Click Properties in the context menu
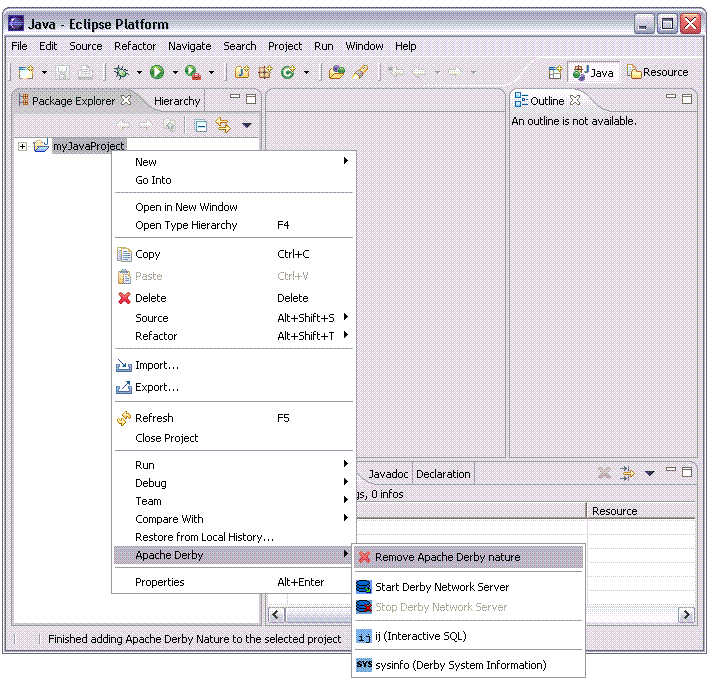 (160, 582)
